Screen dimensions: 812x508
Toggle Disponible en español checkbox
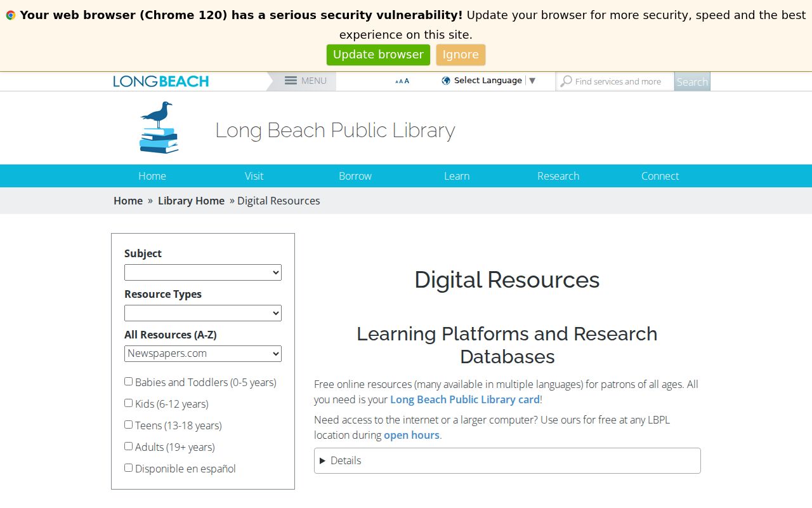coord(128,468)
